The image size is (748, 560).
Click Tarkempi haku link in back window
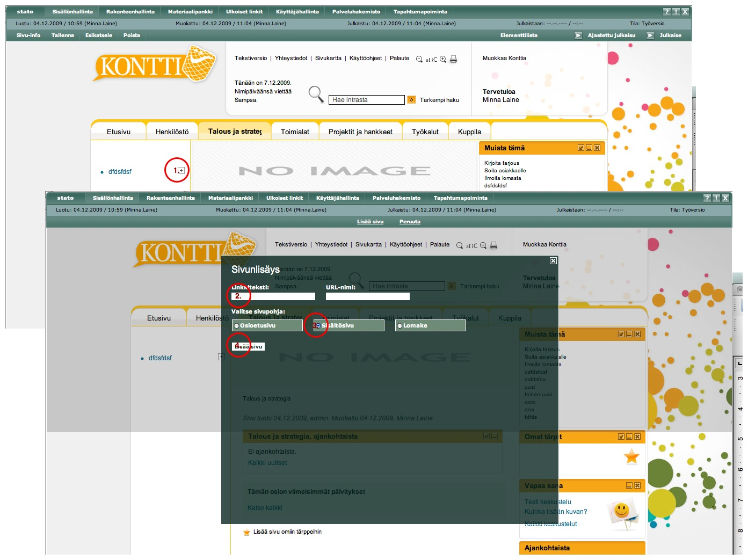[439, 100]
